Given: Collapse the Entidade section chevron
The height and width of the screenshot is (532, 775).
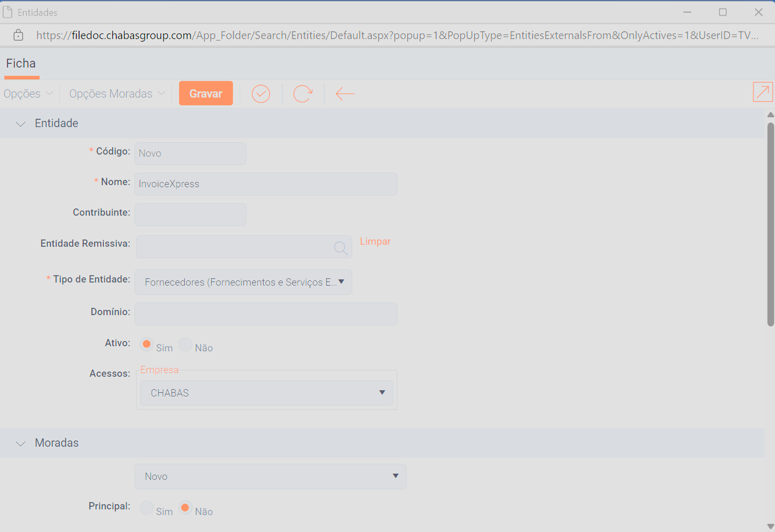Looking at the screenshot, I should pyautogui.click(x=20, y=124).
